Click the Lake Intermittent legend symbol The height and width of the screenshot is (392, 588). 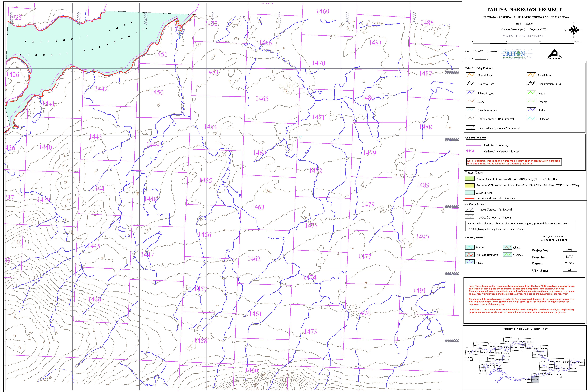[471, 110]
